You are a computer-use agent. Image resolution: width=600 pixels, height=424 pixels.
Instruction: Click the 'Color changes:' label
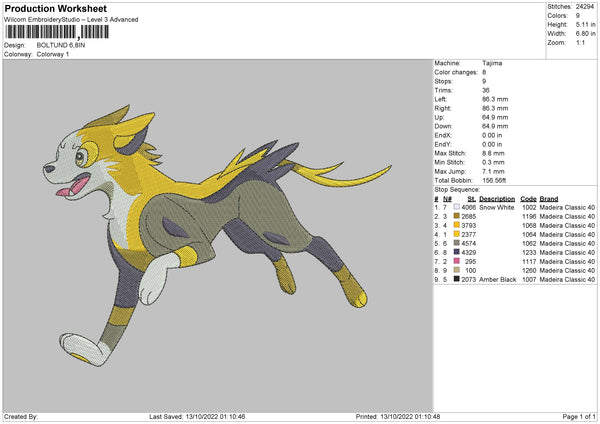pos(456,72)
